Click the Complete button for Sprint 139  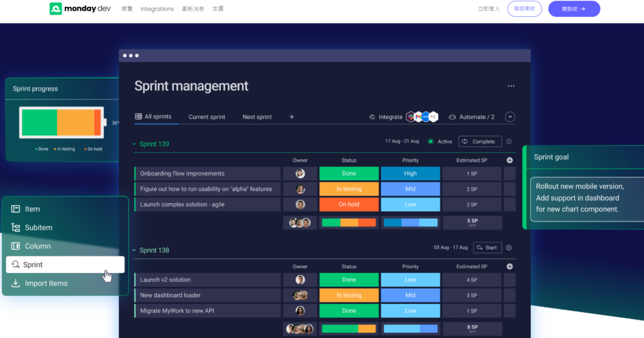pyautogui.click(x=480, y=142)
